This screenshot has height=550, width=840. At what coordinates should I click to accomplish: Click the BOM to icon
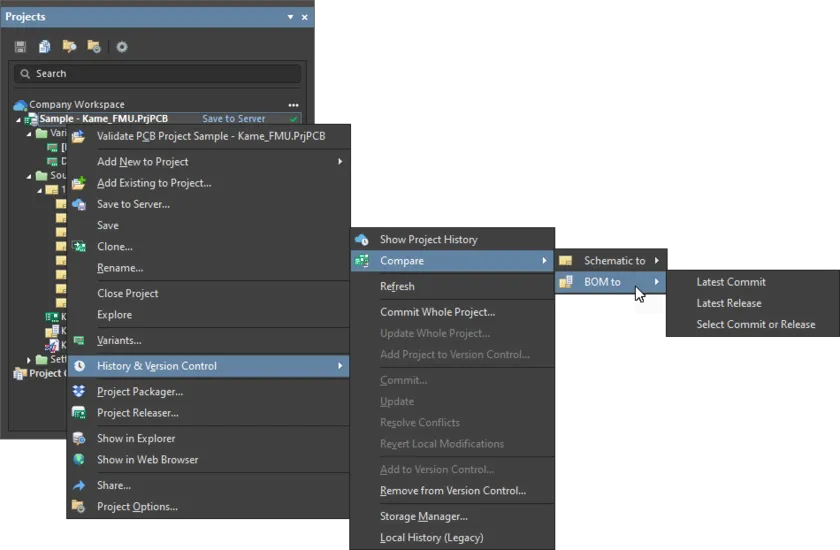pos(566,282)
